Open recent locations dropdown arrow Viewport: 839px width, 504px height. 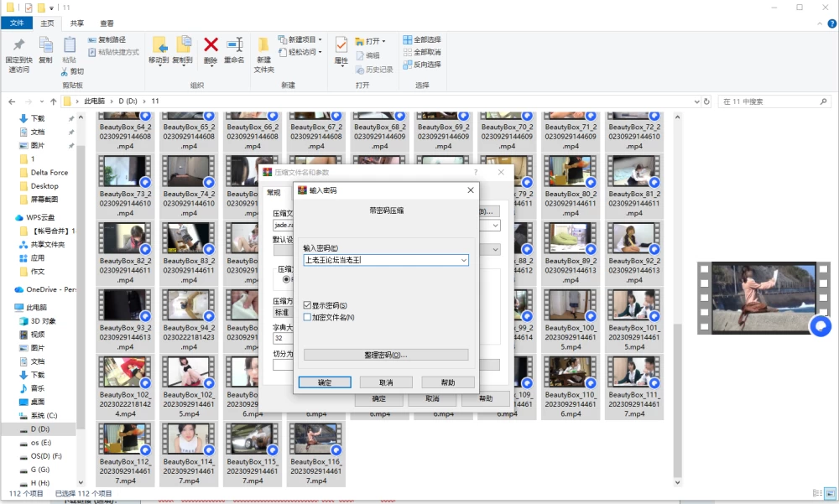click(x=42, y=101)
